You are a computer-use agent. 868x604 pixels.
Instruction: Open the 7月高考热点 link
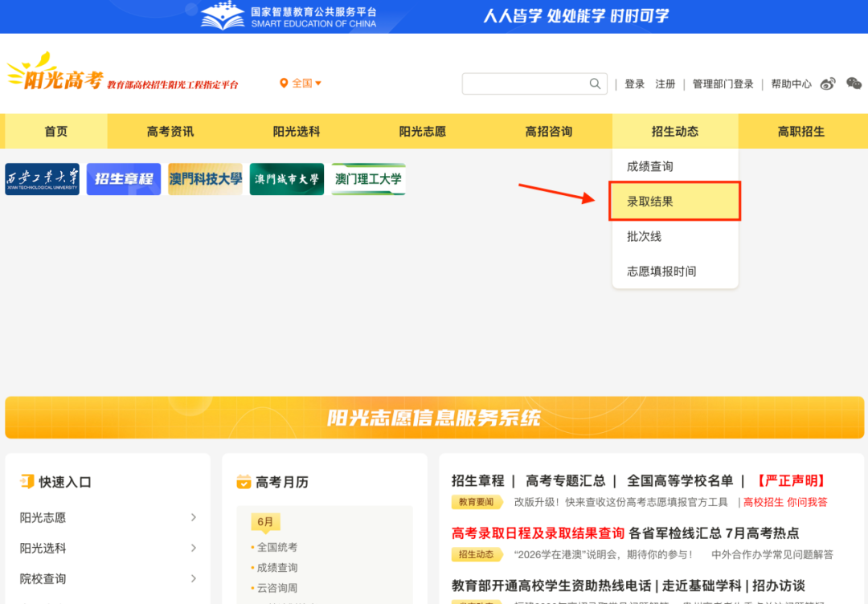762,533
